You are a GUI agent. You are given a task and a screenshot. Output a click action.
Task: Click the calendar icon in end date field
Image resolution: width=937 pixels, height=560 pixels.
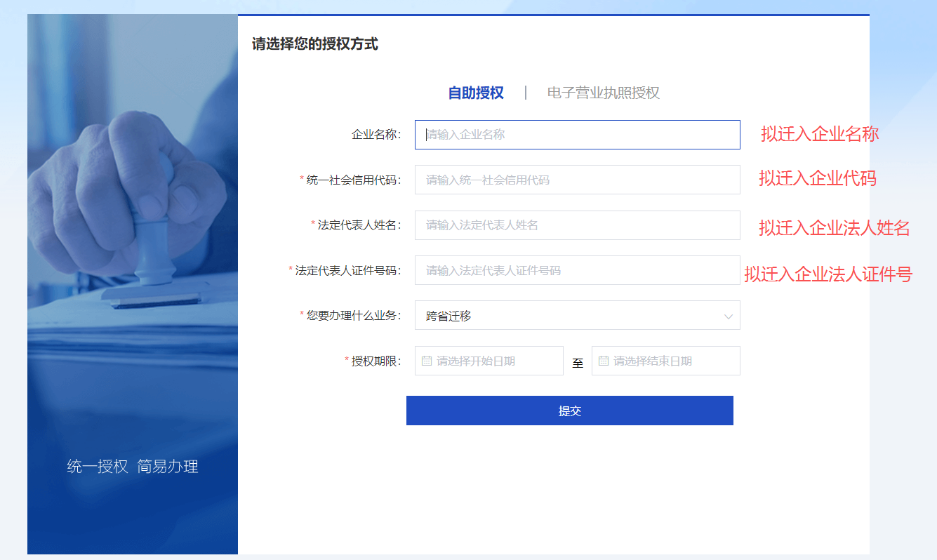coord(604,361)
